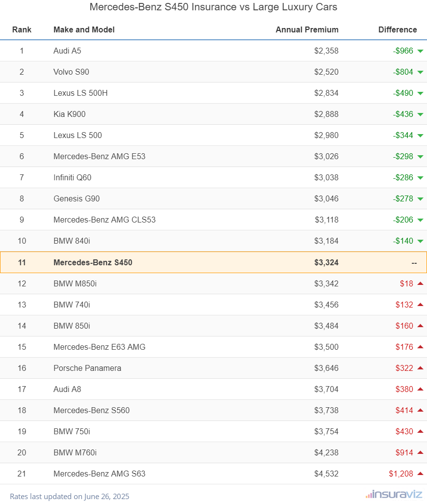Image resolution: width=427 pixels, height=504 pixels.
Task: Select the 'Porsche Panamera' model name
Action: 87,368
